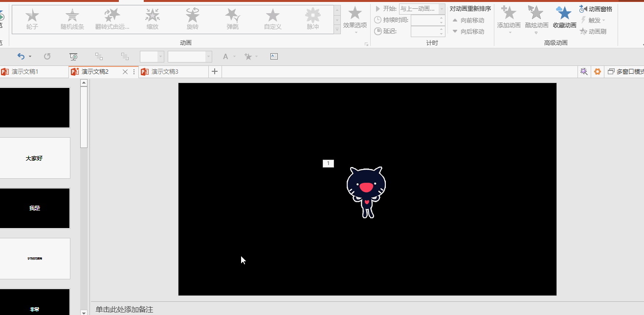Click the magic wand icon on tab bar
Image resolution: width=644 pixels, height=315 pixels.
click(x=584, y=72)
